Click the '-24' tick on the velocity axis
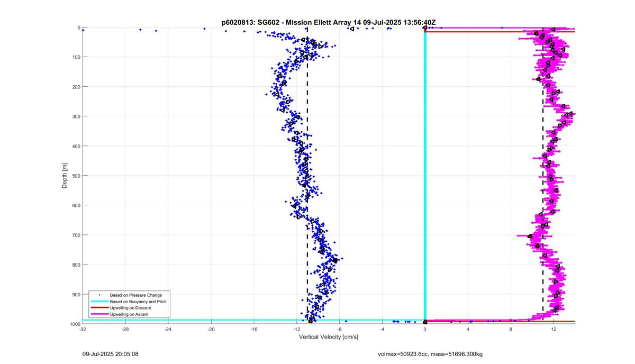 [168, 330]
